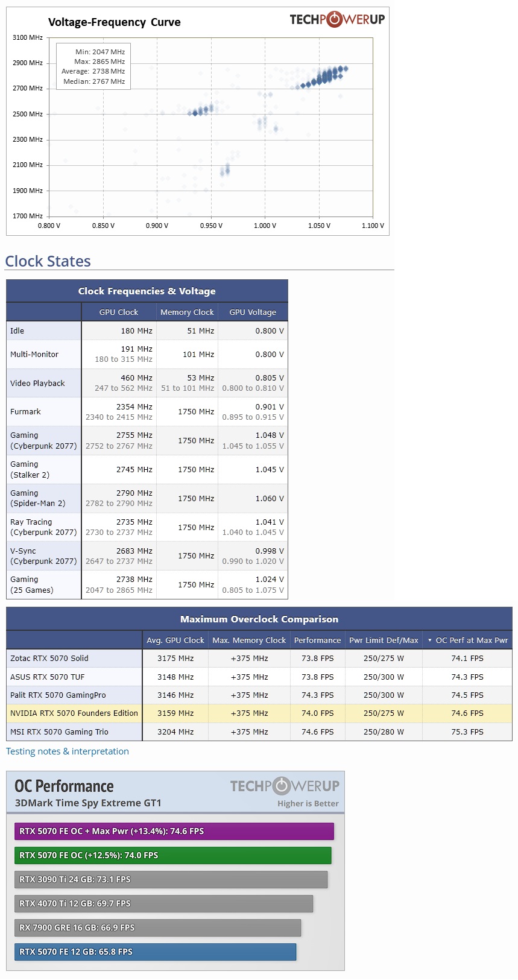Viewport: 518px width, 980px height.
Task: Click the RTX 4070 Ti 12 GB bar
Action: [164, 903]
